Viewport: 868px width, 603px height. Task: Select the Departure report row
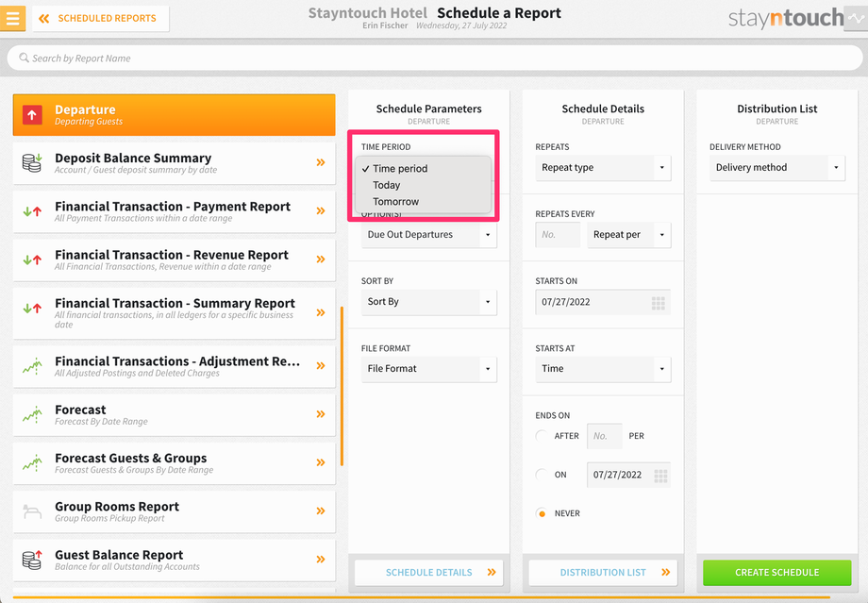click(x=174, y=115)
